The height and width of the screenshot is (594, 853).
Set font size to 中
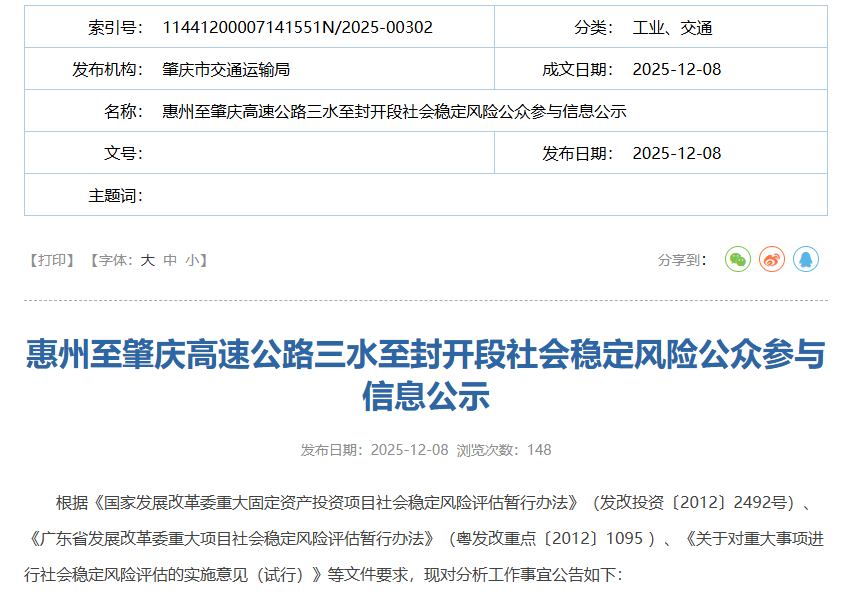170,260
